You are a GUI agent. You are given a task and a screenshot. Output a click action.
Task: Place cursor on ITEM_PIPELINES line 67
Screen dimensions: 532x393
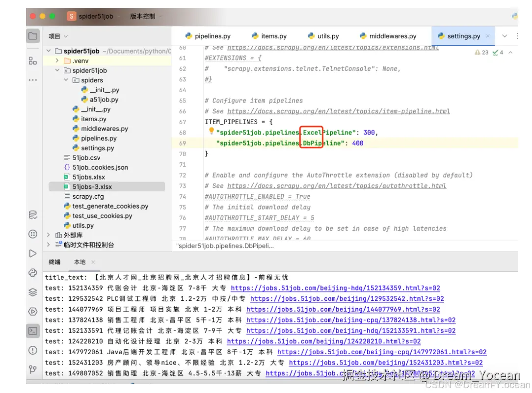239,122
